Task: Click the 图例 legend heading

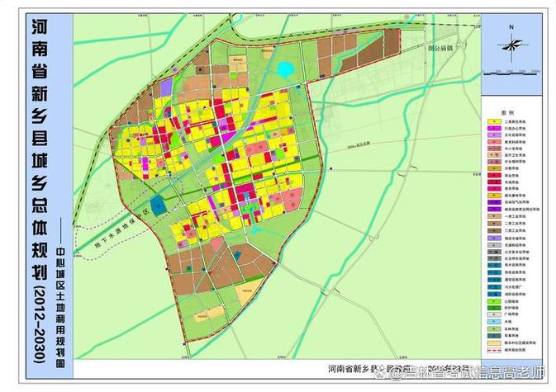Action: [x=506, y=111]
